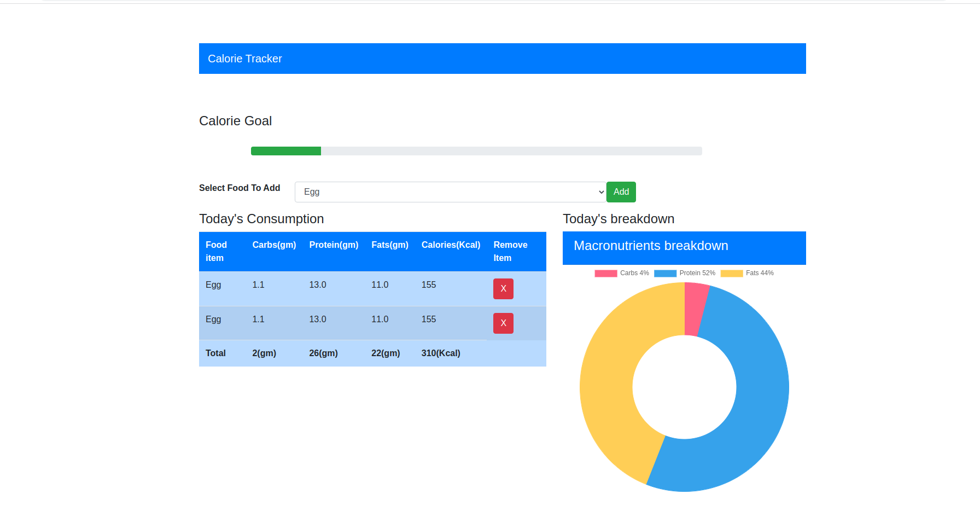Click the Calorie Tracker header bar
Screen dimensions: 980x517
[502, 59]
